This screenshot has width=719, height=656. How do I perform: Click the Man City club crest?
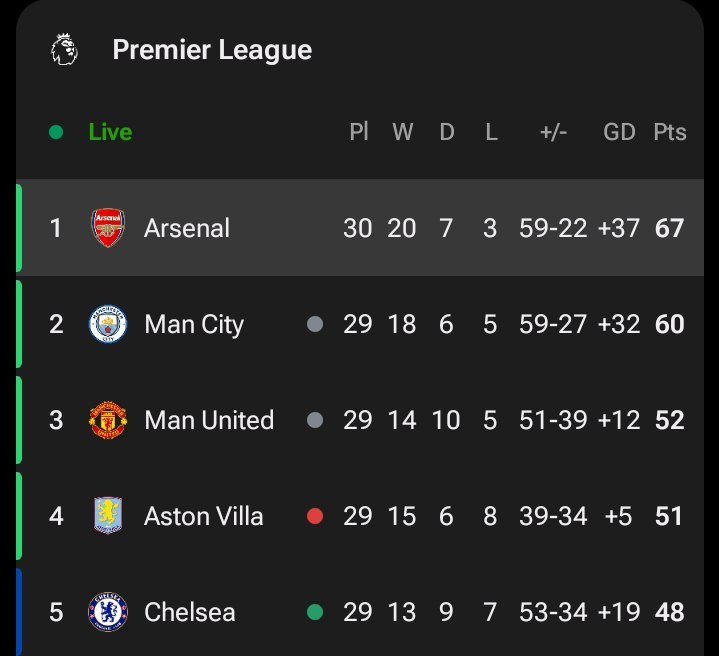108,324
